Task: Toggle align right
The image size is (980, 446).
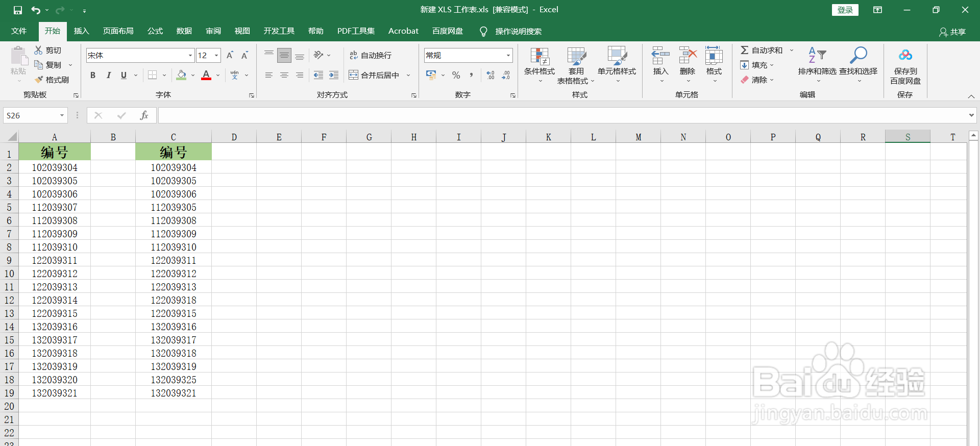Action: coord(300,75)
